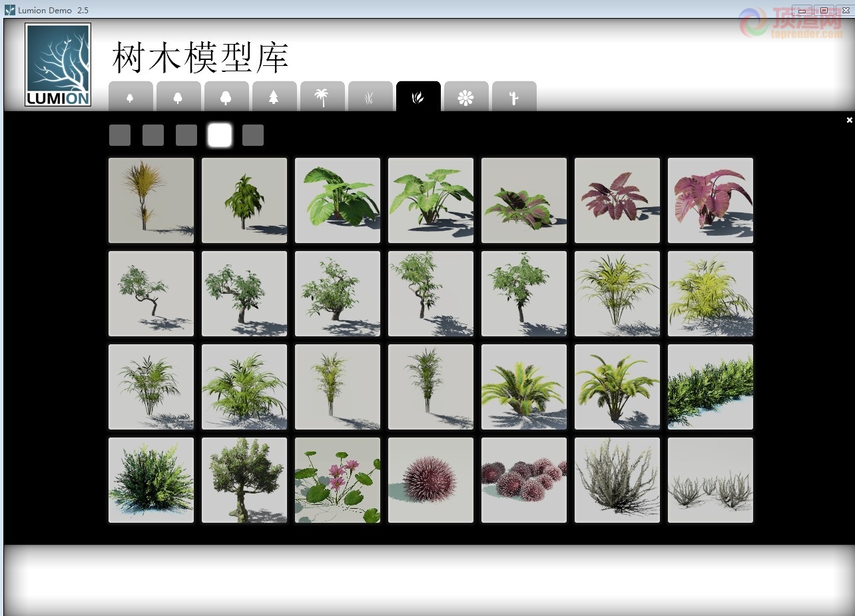
Task: Pick the low yellow-green cycad, fifth in third row
Action: (x=524, y=387)
